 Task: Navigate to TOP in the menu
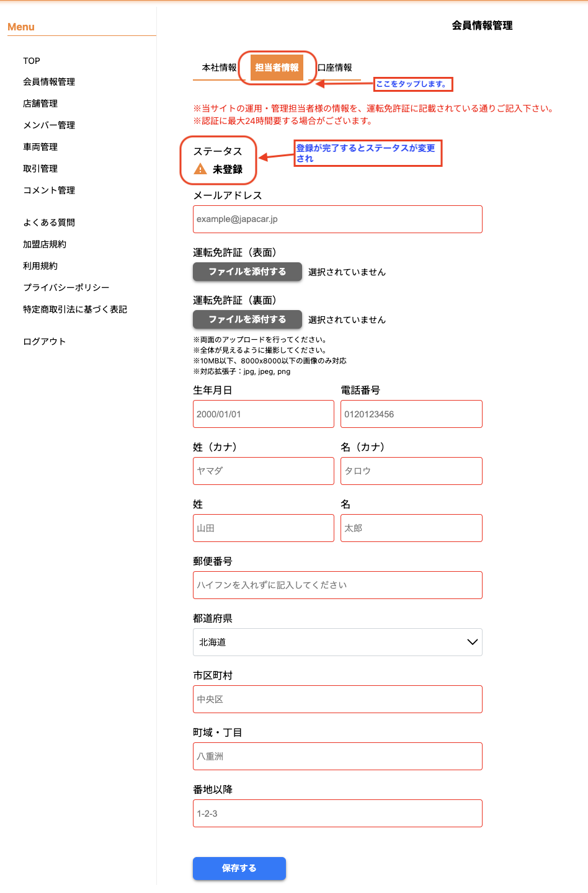[32, 61]
